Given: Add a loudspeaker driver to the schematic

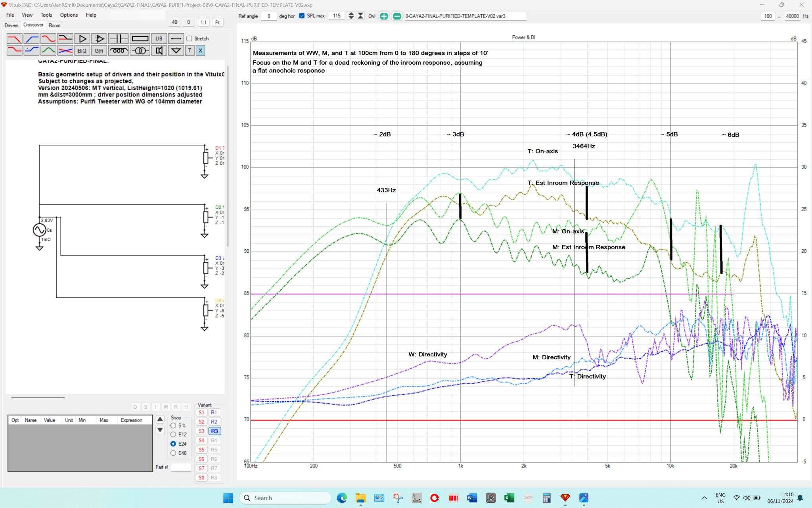Looking at the screenshot, I should (x=159, y=50).
